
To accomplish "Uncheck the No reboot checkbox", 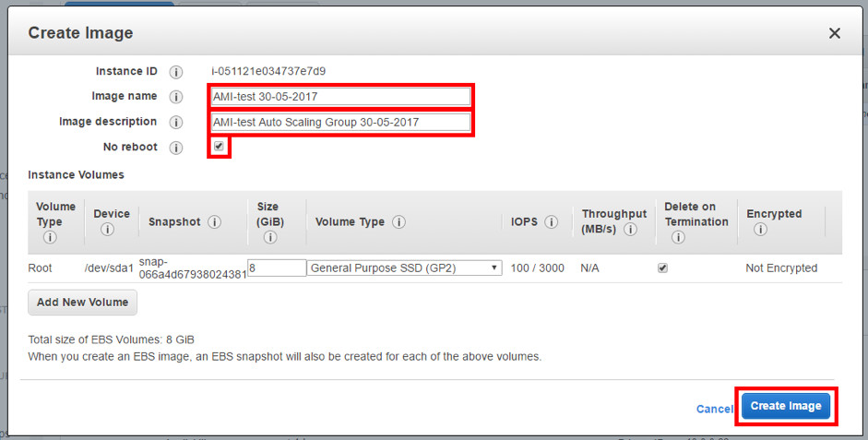I will click(219, 147).
